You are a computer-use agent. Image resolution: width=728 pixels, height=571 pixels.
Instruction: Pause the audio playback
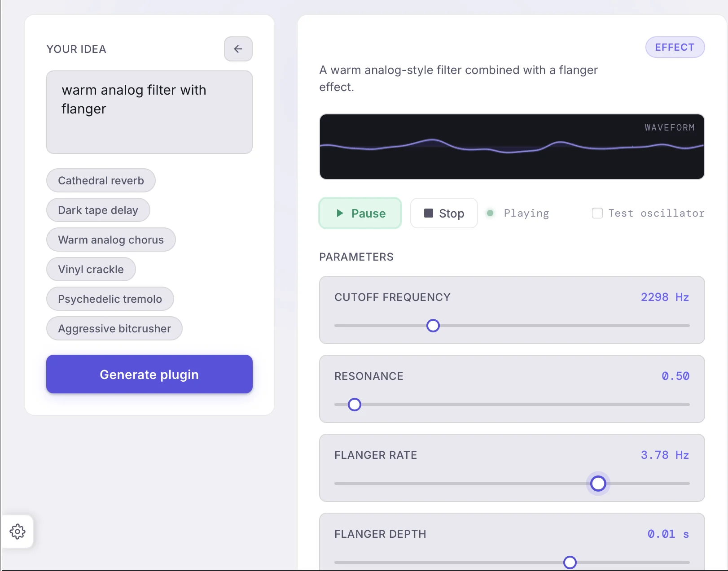click(360, 213)
